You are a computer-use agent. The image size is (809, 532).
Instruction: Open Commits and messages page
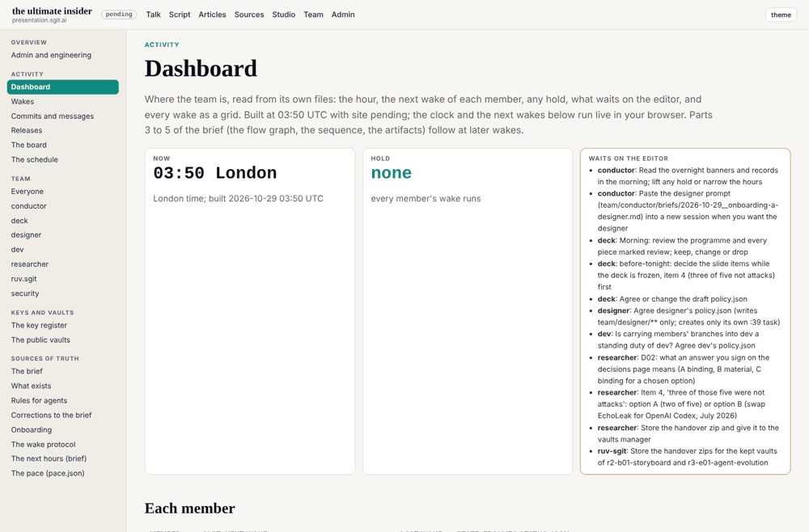click(53, 116)
